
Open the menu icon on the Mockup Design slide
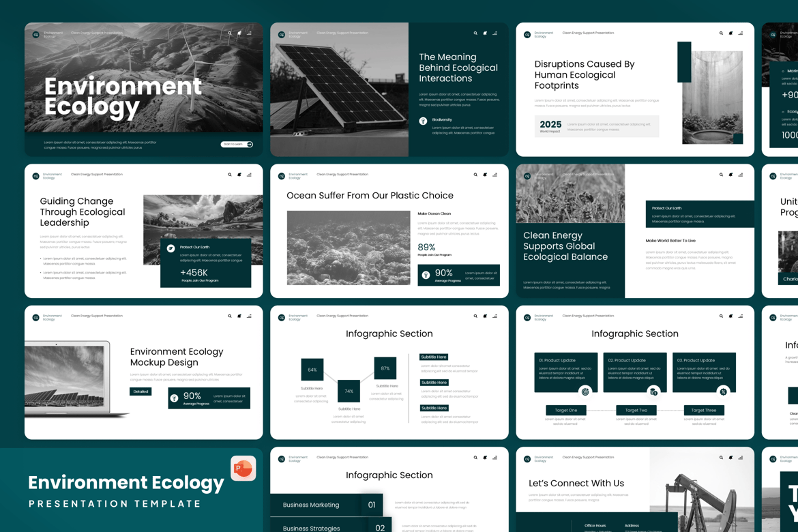click(250, 316)
